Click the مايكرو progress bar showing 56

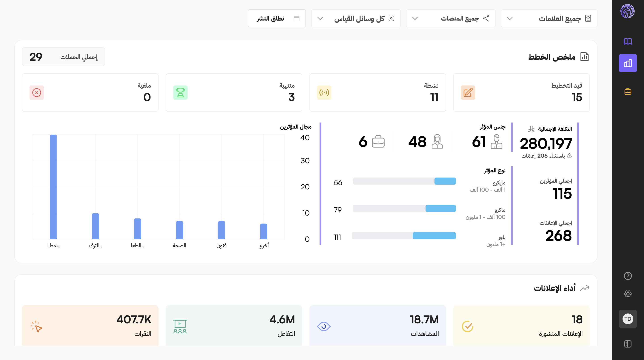[404, 181]
